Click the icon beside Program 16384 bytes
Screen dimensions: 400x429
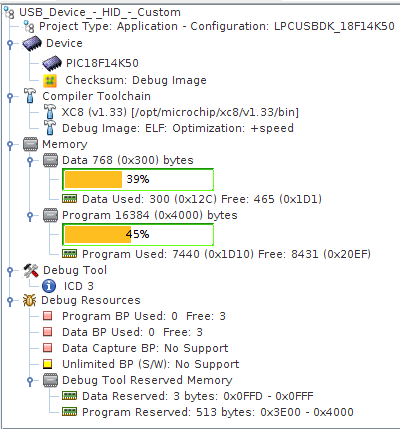(x=50, y=215)
